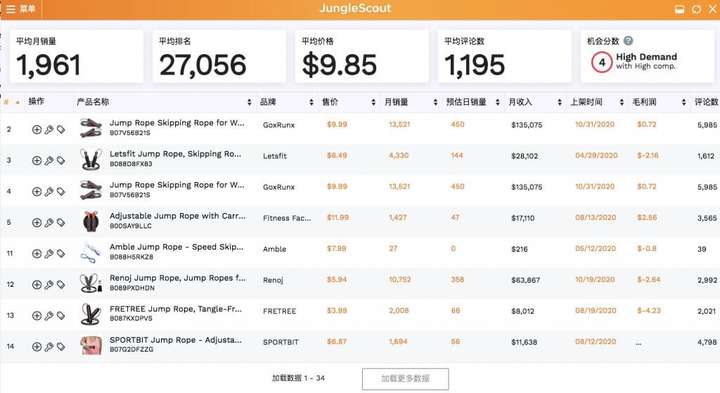Add Adjustable Jump Rope with plus icon
720x393 pixels.
[x=37, y=223]
